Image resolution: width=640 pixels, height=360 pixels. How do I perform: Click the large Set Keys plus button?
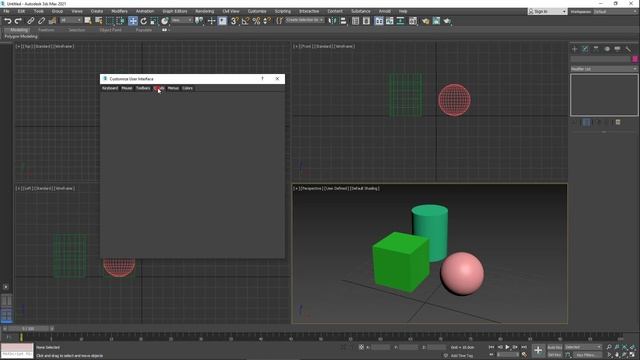[538, 350]
